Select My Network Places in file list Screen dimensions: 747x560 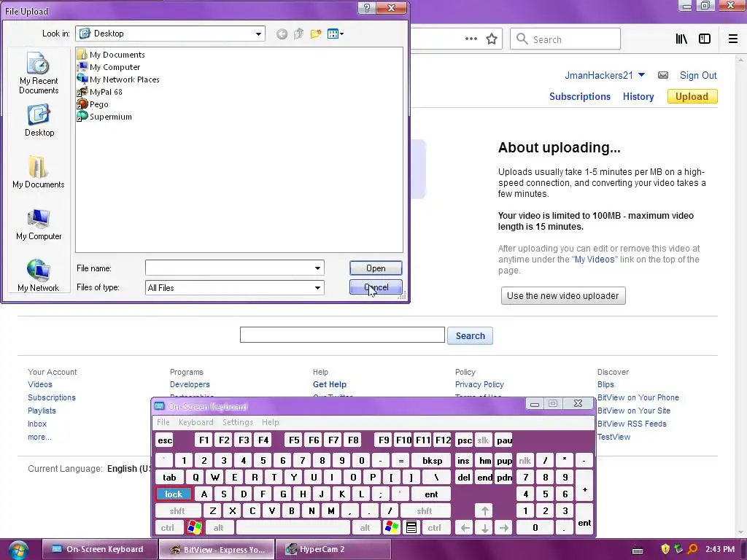118,79
